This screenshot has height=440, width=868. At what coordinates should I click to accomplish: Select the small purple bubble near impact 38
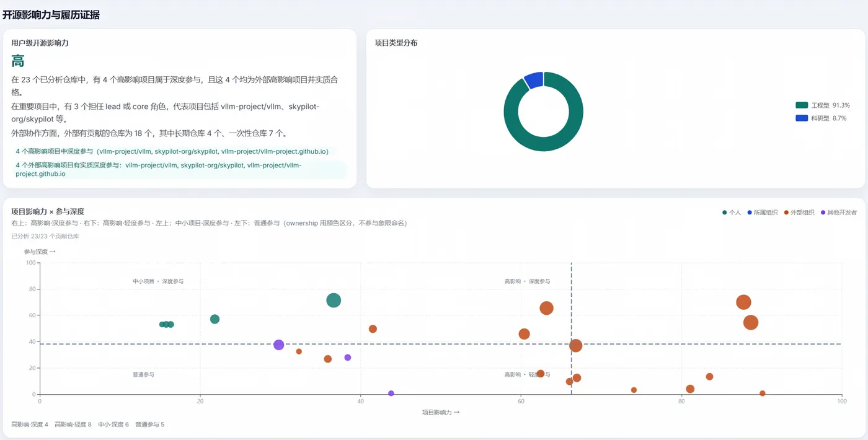pos(347,358)
